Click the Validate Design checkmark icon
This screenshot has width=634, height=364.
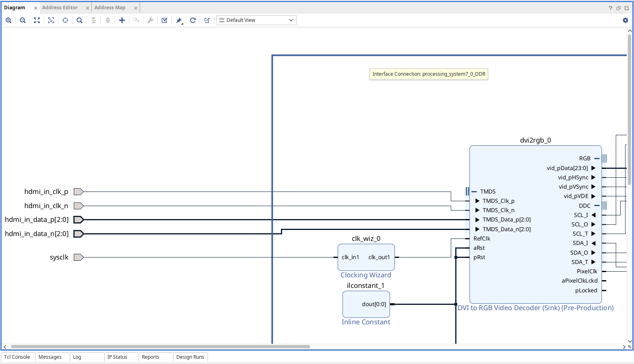(x=165, y=20)
